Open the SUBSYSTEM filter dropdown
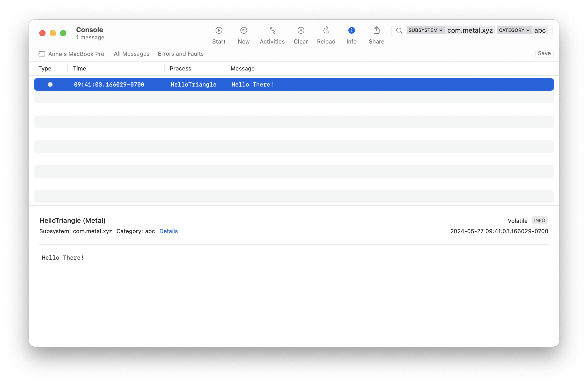Image resolution: width=588 pixels, height=385 pixels. 425,30
